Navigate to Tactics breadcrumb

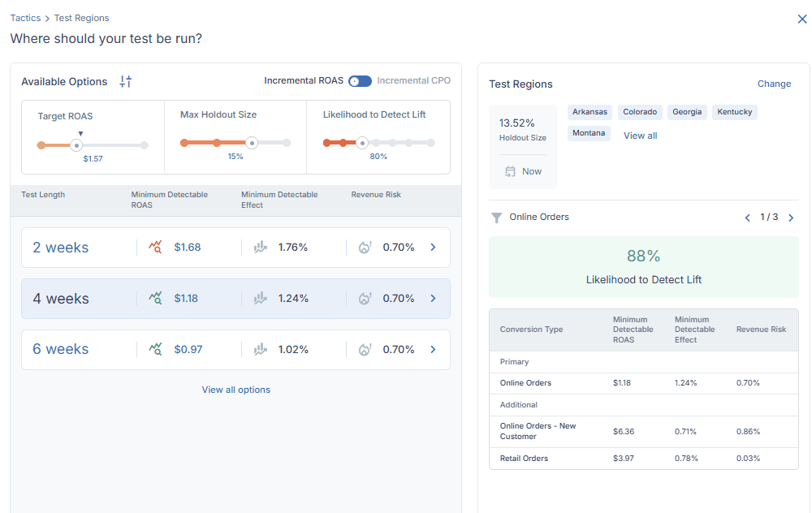tap(25, 18)
